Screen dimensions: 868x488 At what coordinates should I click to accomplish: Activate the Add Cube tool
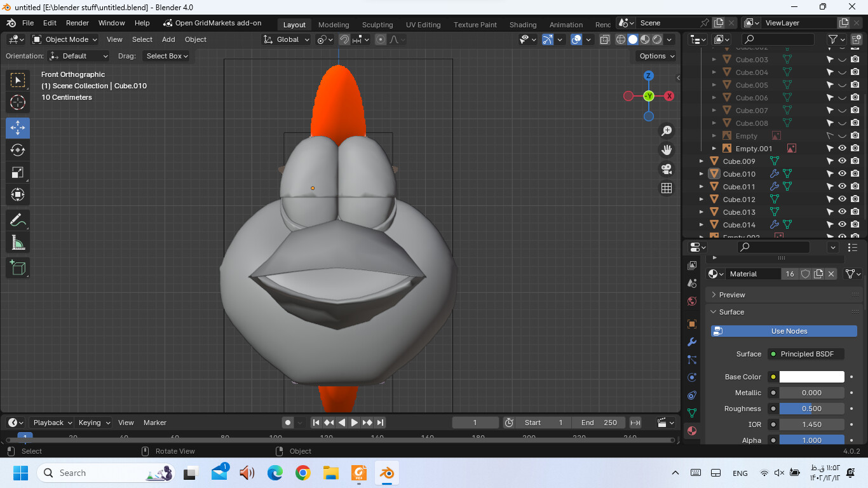click(x=18, y=268)
